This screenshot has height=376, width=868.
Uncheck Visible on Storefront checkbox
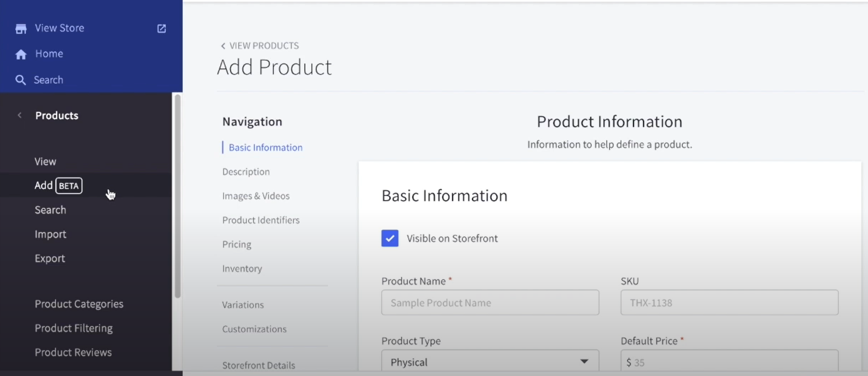(390, 238)
